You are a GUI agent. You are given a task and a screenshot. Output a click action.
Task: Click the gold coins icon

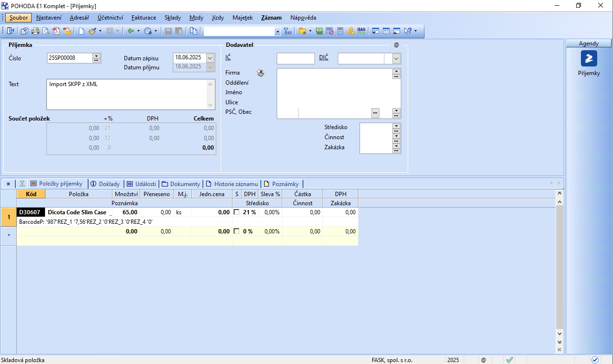pyautogui.click(x=351, y=31)
